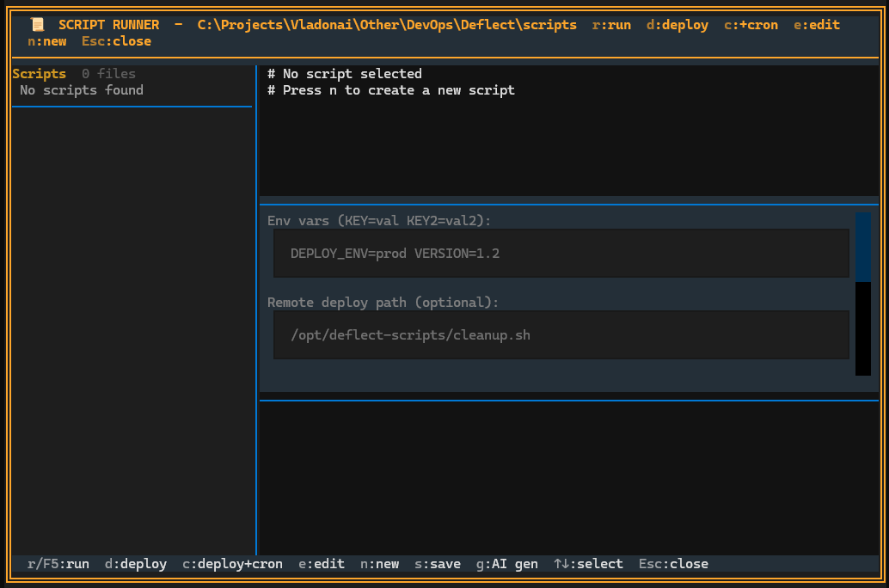Click the '0 files' label beside Scripts
Image resolution: width=889 pixels, height=588 pixels.
click(109, 73)
